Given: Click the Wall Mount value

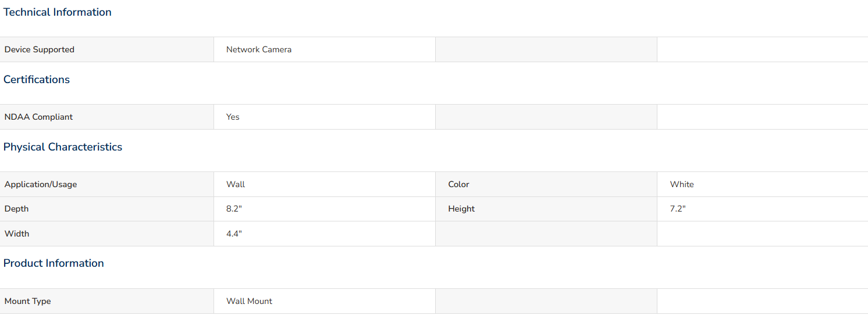Looking at the screenshot, I should [249, 301].
